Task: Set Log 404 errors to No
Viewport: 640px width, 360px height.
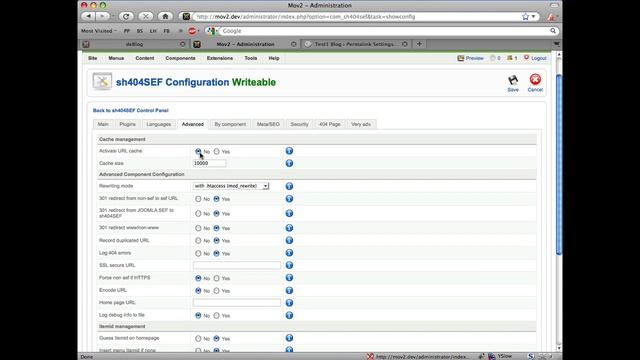Action: 198,253
